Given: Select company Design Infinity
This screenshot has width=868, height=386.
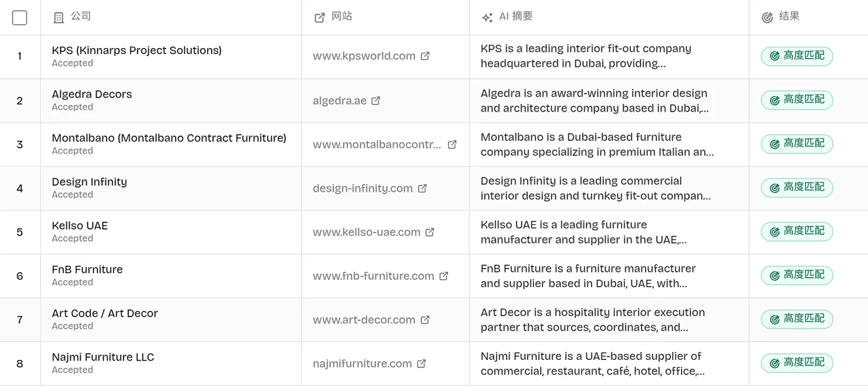Looking at the screenshot, I should tap(89, 182).
